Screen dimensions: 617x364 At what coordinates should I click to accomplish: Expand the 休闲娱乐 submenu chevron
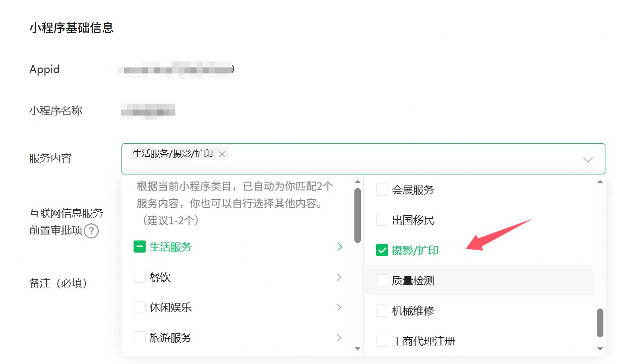(x=339, y=308)
